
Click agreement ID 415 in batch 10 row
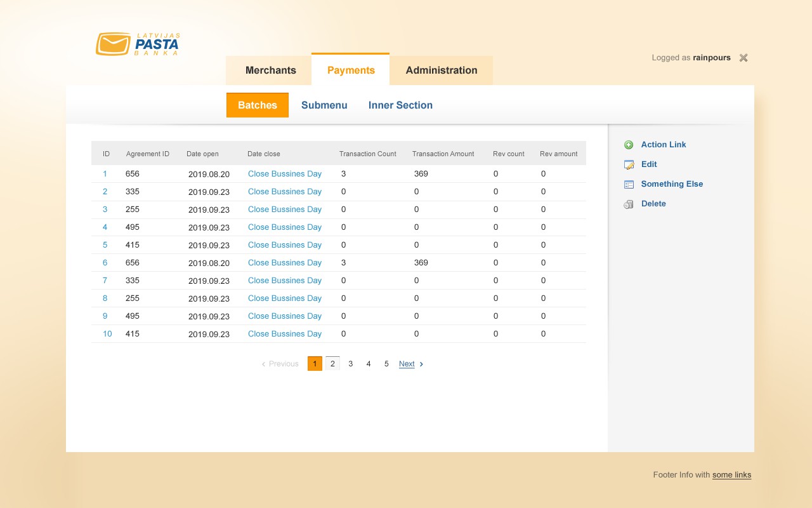click(x=133, y=334)
